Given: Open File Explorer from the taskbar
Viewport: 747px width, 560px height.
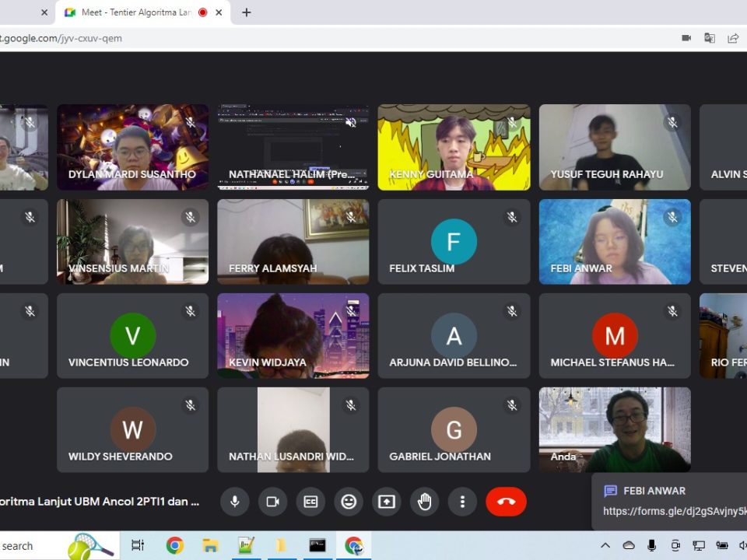Looking at the screenshot, I should (210, 545).
